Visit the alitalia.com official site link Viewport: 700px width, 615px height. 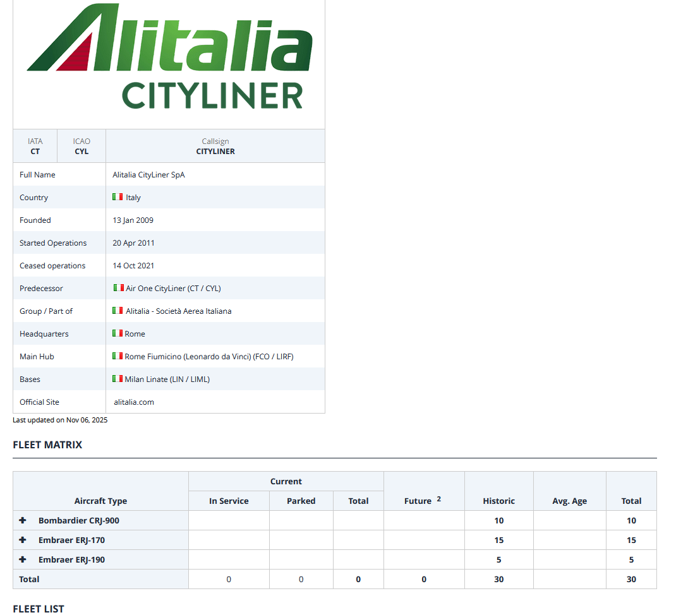pyautogui.click(x=134, y=402)
